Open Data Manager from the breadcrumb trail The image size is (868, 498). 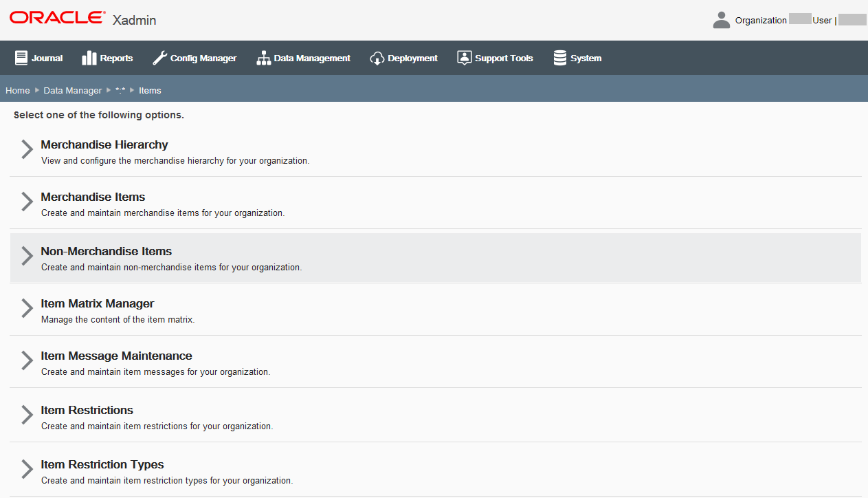pos(72,90)
